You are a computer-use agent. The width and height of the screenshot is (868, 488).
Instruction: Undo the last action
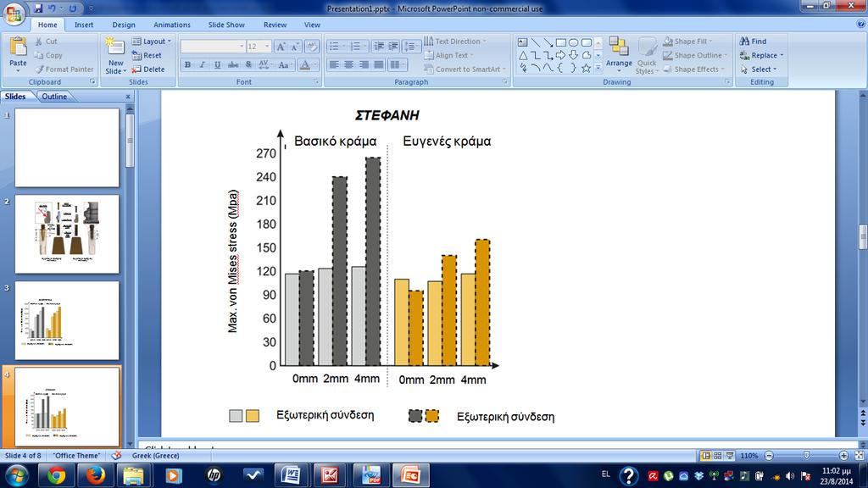(x=52, y=8)
